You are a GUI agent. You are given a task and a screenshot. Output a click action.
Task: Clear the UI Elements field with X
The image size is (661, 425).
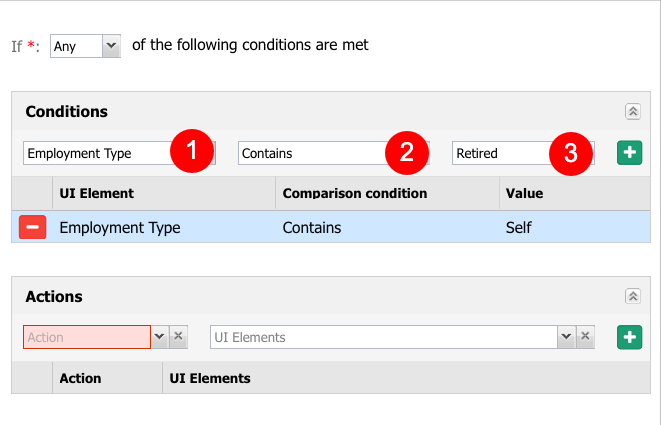pyautogui.click(x=585, y=337)
